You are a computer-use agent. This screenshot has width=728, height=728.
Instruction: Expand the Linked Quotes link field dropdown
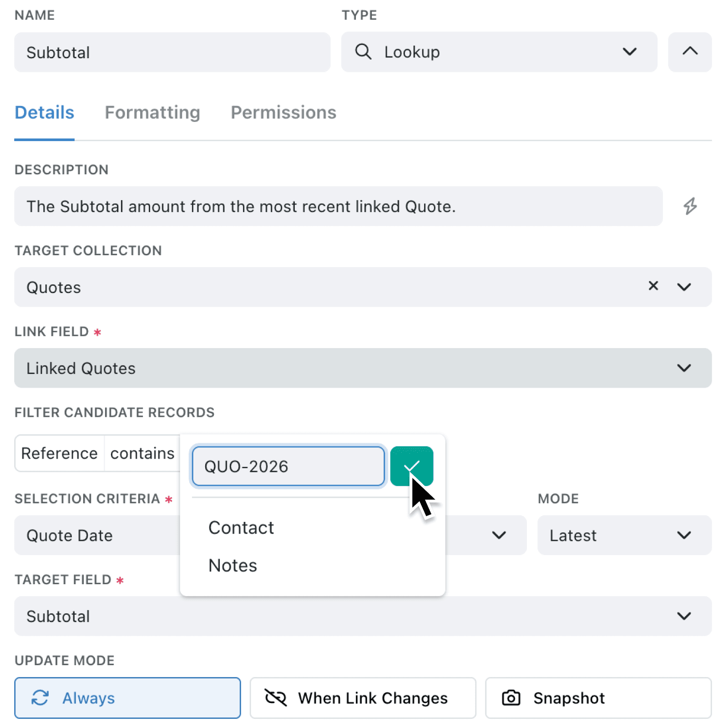(x=683, y=368)
